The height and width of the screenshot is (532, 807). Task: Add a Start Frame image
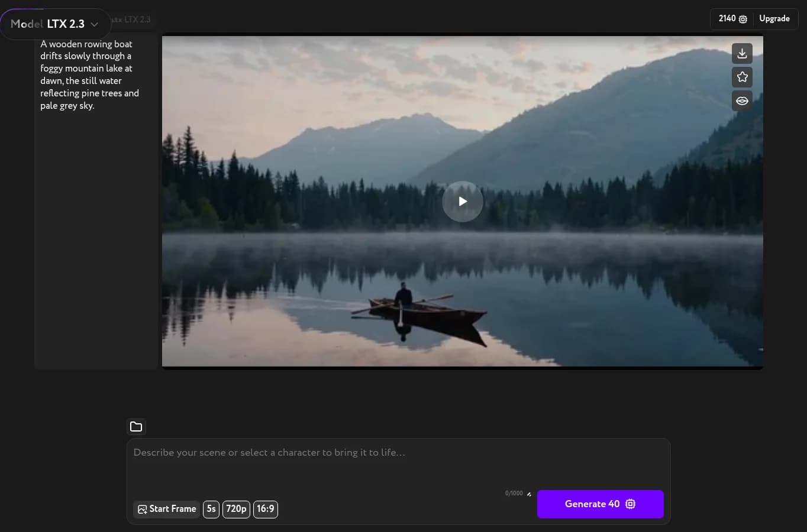(166, 509)
